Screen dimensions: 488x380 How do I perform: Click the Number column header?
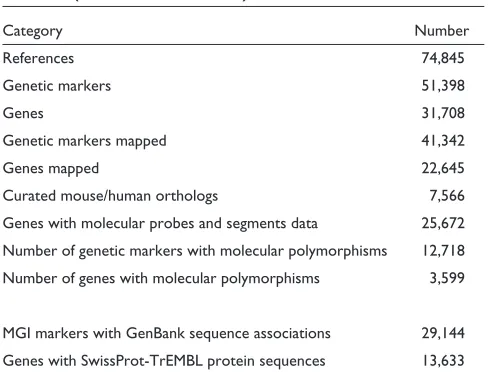click(x=442, y=31)
